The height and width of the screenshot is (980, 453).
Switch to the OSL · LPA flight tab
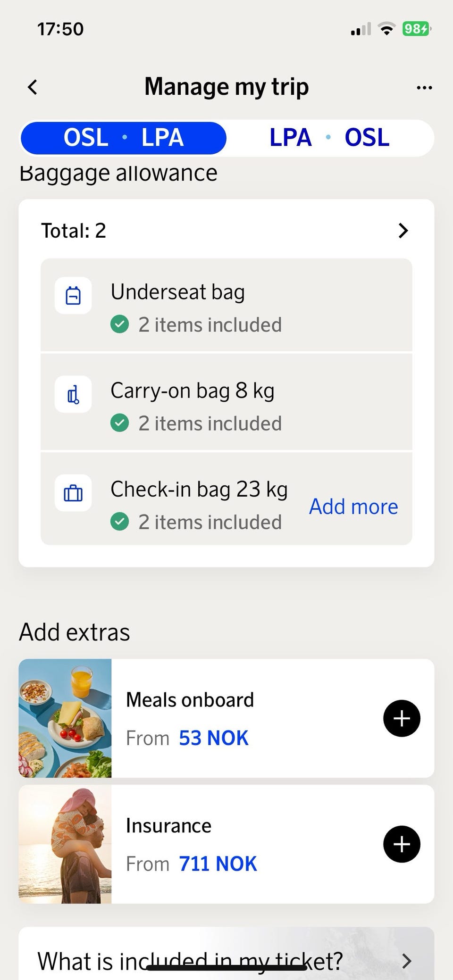pyautogui.click(x=124, y=138)
